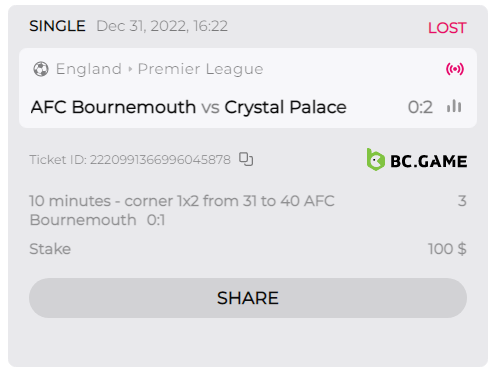Click the 0:2 match score
The width and height of the screenshot is (493, 370).
(420, 107)
